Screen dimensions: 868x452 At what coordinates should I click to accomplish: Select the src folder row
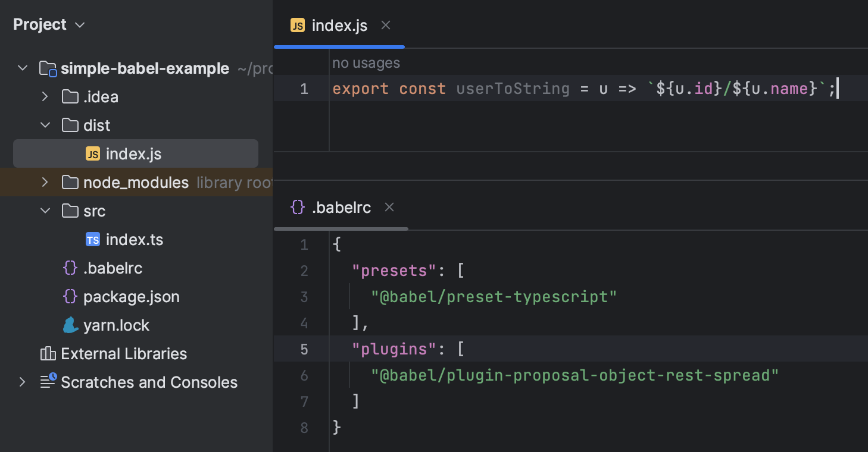[136, 211]
